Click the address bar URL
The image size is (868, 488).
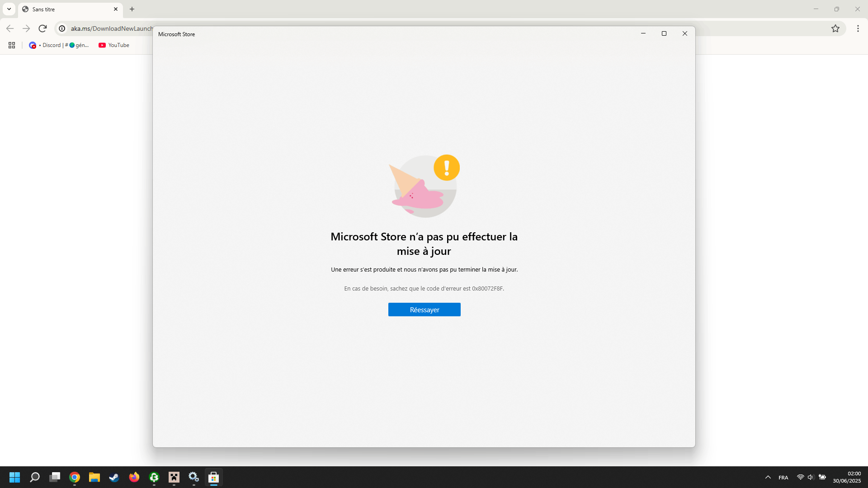(x=111, y=28)
